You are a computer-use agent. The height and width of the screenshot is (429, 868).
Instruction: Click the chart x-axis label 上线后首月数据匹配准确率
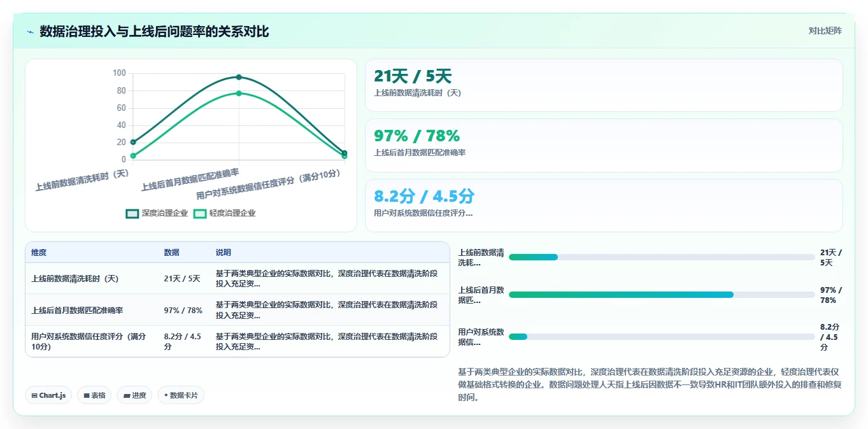pyautogui.click(x=190, y=180)
